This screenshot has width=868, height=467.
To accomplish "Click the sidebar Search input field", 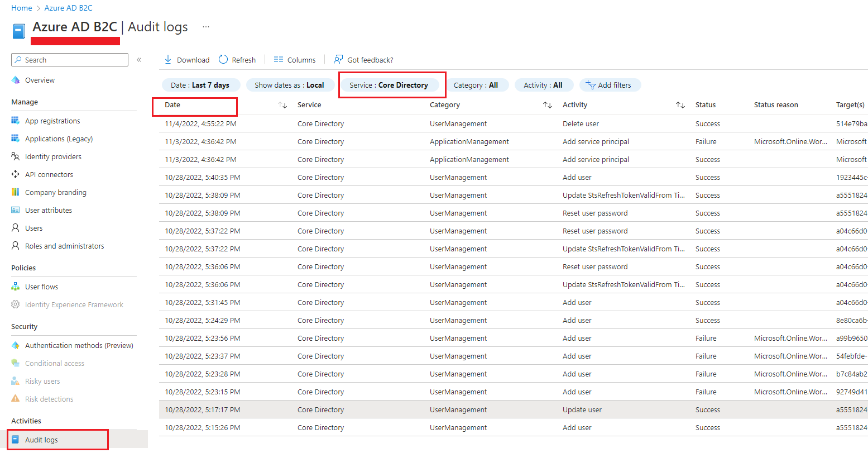I will pyautogui.click(x=70, y=60).
